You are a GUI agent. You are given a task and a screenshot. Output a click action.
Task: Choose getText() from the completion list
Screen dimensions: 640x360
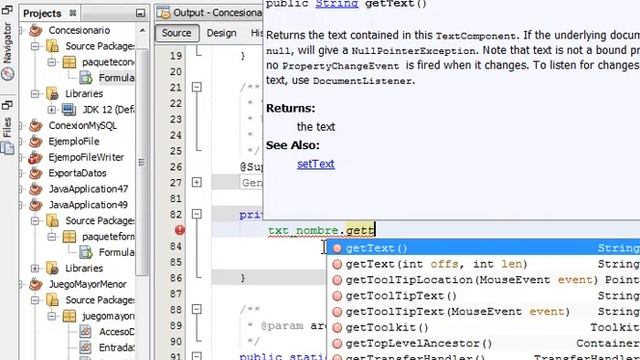484,248
